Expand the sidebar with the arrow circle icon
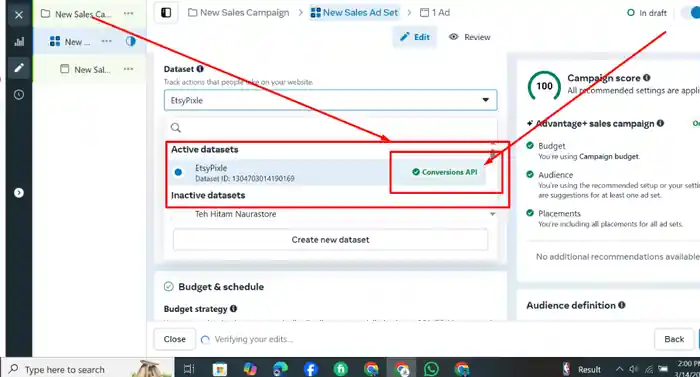The width and height of the screenshot is (700, 377). (x=19, y=193)
